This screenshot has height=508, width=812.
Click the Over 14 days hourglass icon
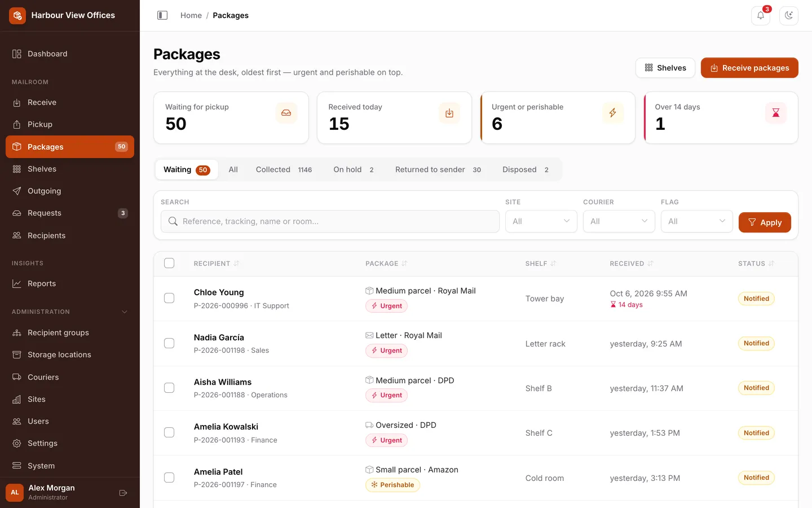coord(776,113)
